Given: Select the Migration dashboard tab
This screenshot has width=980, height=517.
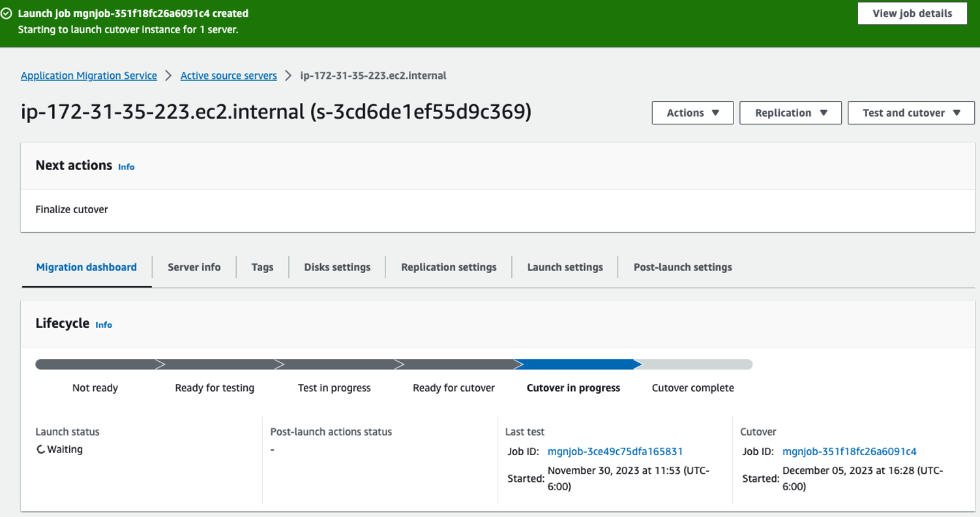Looking at the screenshot, I should [x=87, y=267].
